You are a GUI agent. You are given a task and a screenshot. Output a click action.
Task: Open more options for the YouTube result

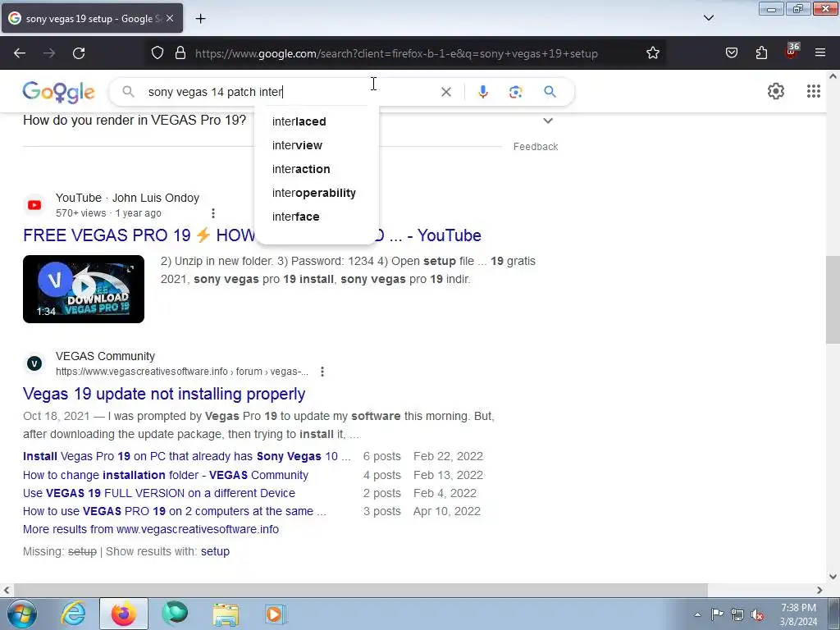click(213, 213)
